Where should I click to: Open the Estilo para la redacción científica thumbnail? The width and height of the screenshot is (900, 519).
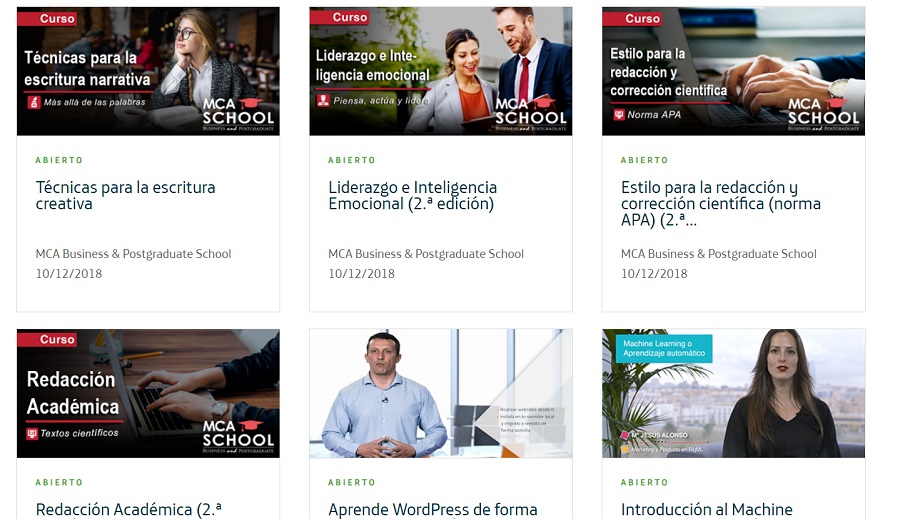point(734,71)
